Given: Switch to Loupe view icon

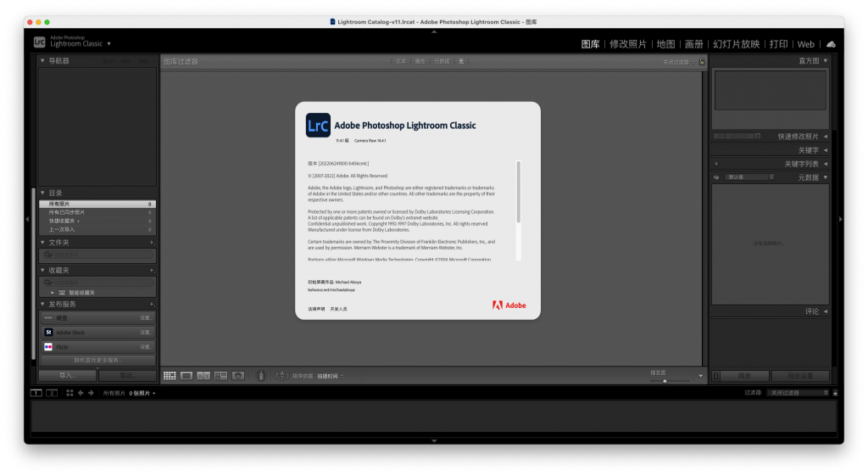Looking at the screenshot, I should click(x=186, y=376).
